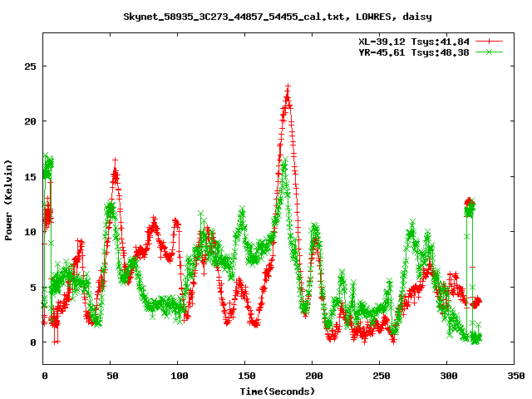Viewport: 532px width, 399px height.
Task: Click the plot title Skynet_58935_3C273 text
Action: 278,17
